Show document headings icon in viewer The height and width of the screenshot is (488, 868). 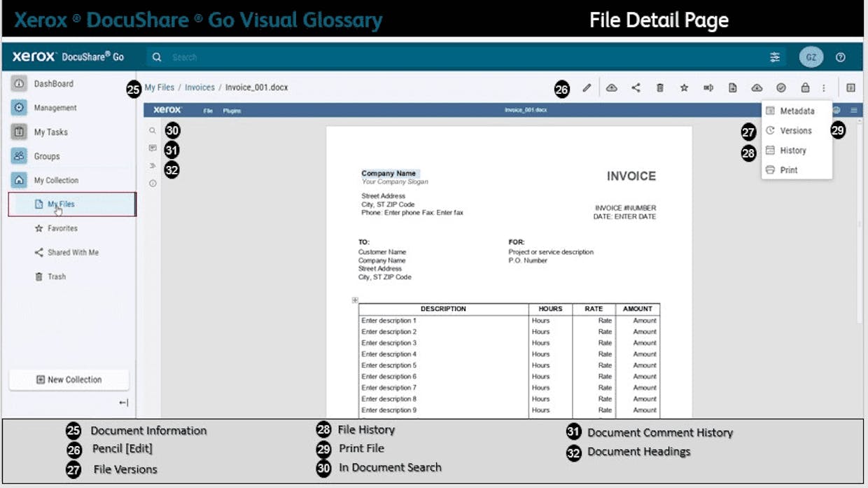click(153, 166)
